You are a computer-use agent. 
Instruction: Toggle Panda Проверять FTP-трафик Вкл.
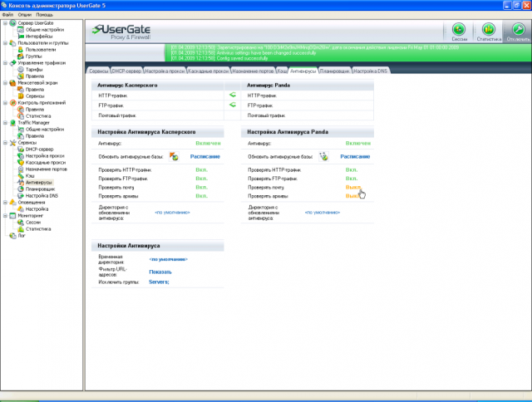pos(352,179)
